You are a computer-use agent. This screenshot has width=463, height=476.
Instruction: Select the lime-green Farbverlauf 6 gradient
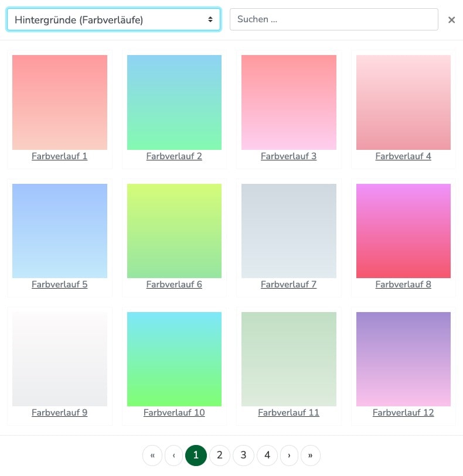174,230
